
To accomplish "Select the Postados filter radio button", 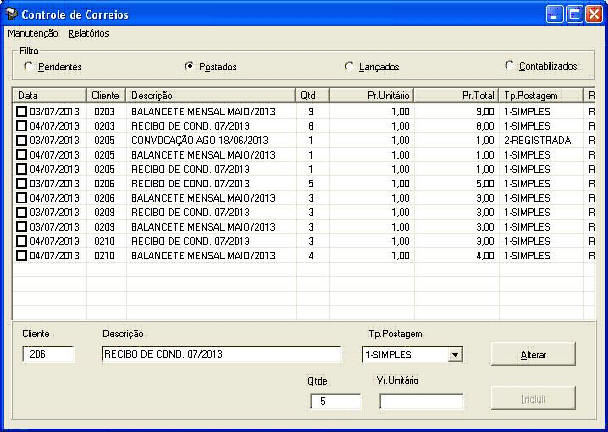I will [x=189, y=66].
